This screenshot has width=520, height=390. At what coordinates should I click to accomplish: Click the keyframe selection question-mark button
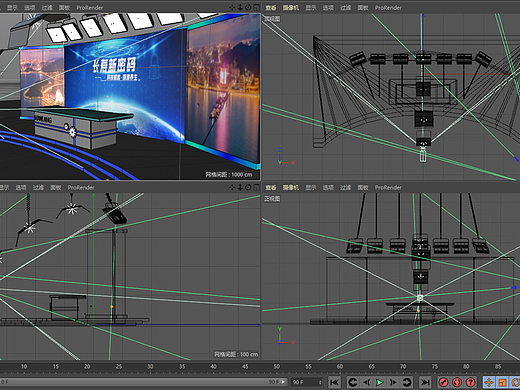[470, 382]
